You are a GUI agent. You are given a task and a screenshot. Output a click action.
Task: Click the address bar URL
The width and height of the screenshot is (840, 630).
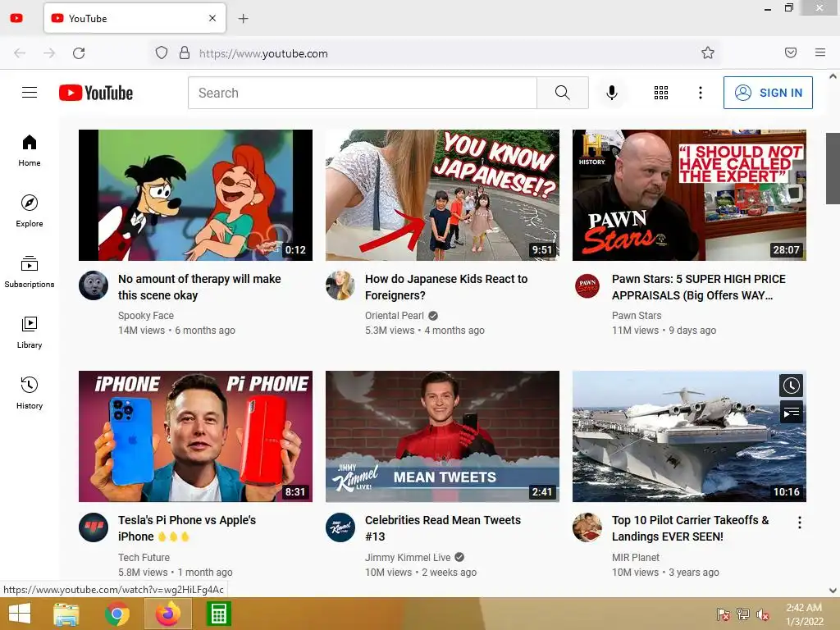coord(263,53)
